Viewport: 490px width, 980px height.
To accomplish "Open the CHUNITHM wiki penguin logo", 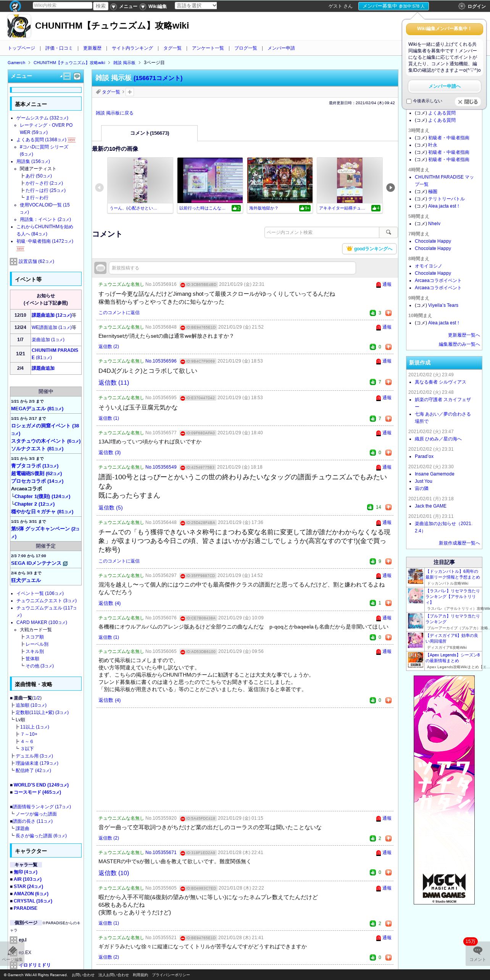I will tap(19, 26).
